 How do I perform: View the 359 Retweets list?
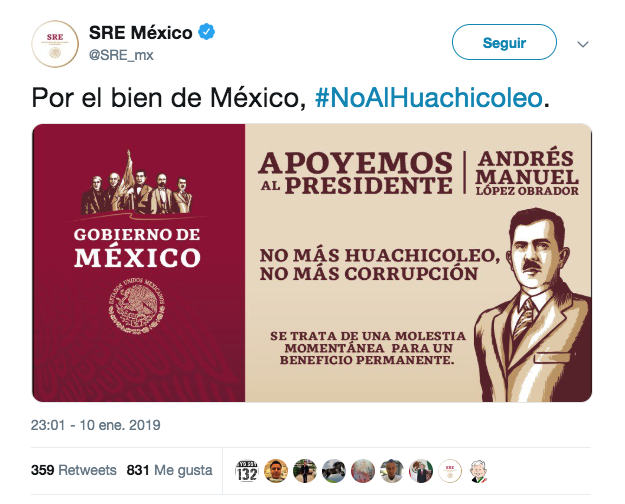tap(74, 471)
